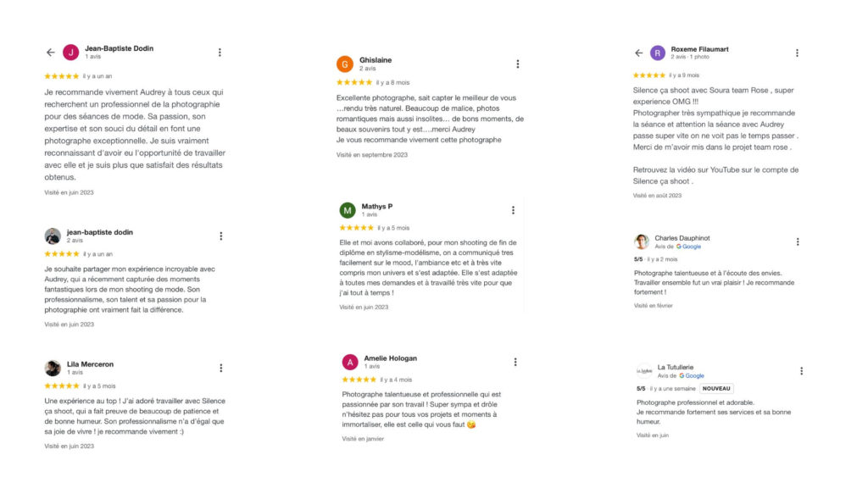Image resolution: width=868 pixels, height=488 pixels.
Task: Open the three-dot menu for Lila Merceron's review
Action: (221, 368)
